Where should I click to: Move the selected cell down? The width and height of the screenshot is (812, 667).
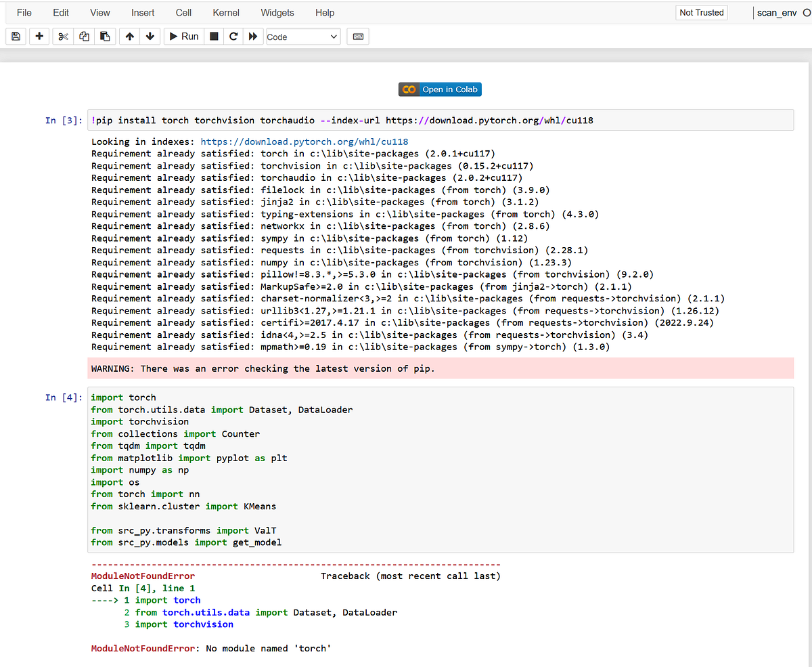(150, 36)
